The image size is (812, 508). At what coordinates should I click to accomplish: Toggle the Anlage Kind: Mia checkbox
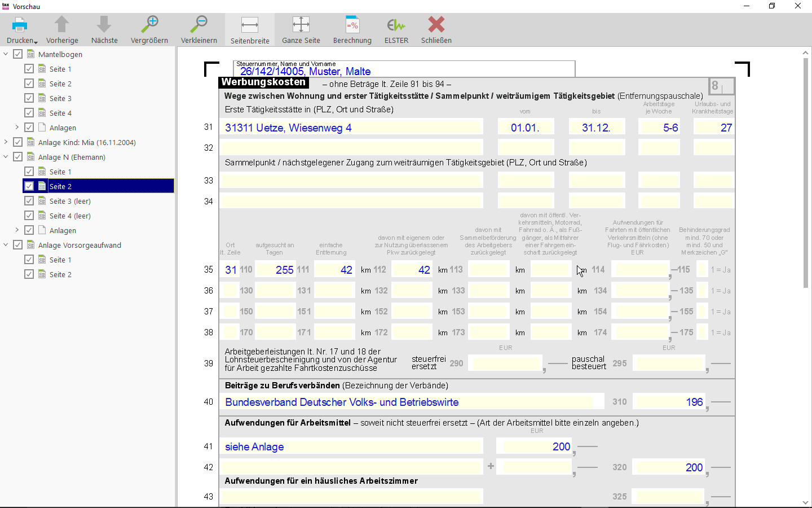pos(18,142)
